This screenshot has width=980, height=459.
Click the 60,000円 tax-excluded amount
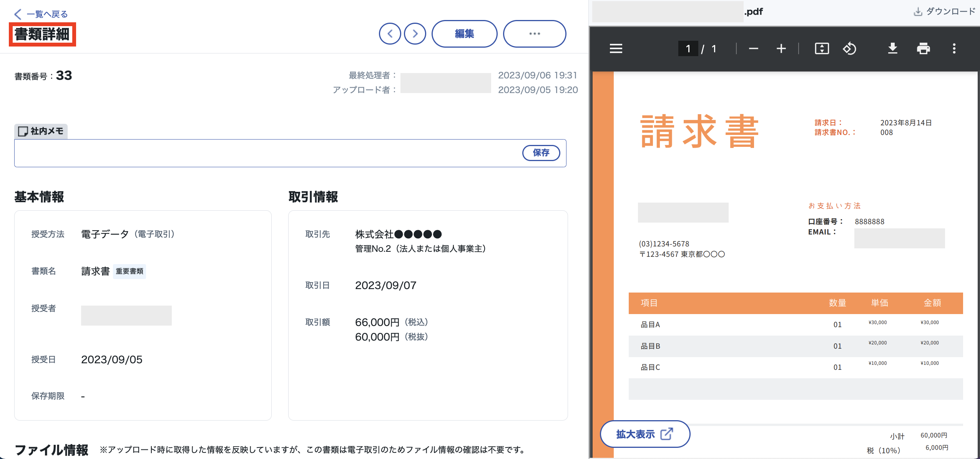tap(377, 337)
